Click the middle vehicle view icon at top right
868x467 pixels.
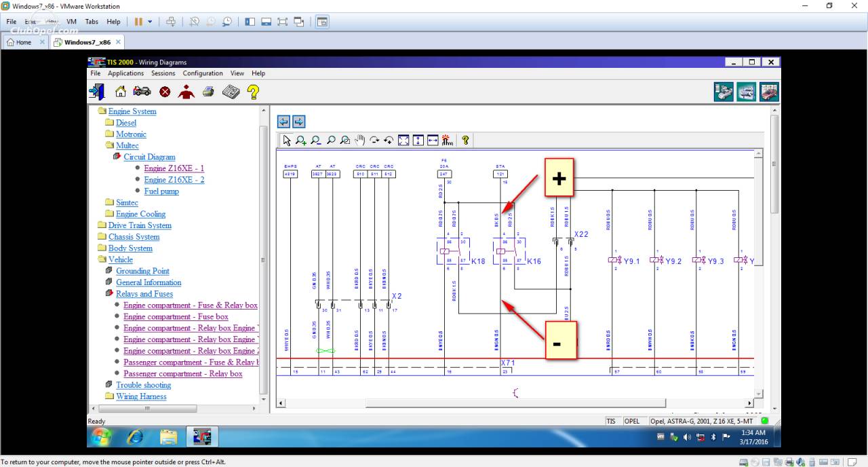747,92
